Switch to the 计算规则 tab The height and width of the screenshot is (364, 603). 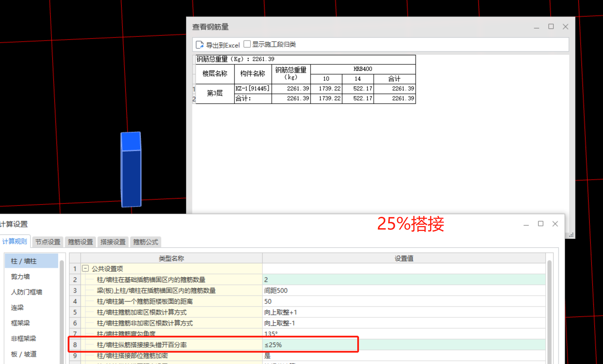[x=14, y=241]
